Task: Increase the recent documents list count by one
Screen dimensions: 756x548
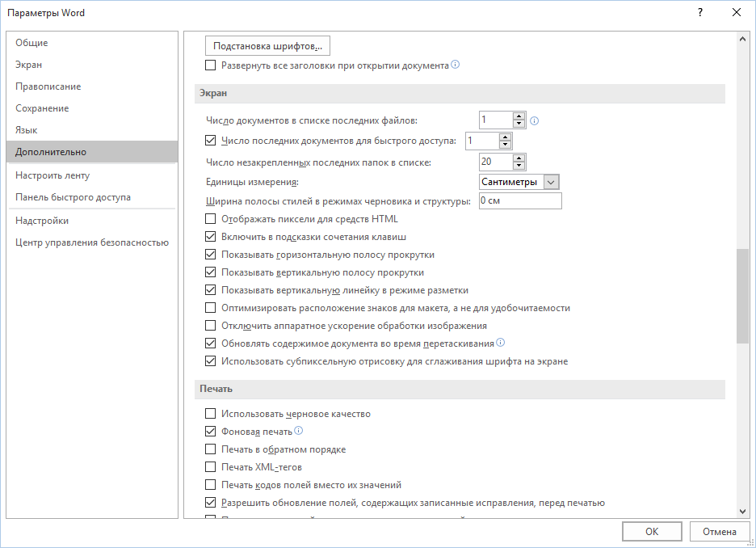Action: click(519, 116)
